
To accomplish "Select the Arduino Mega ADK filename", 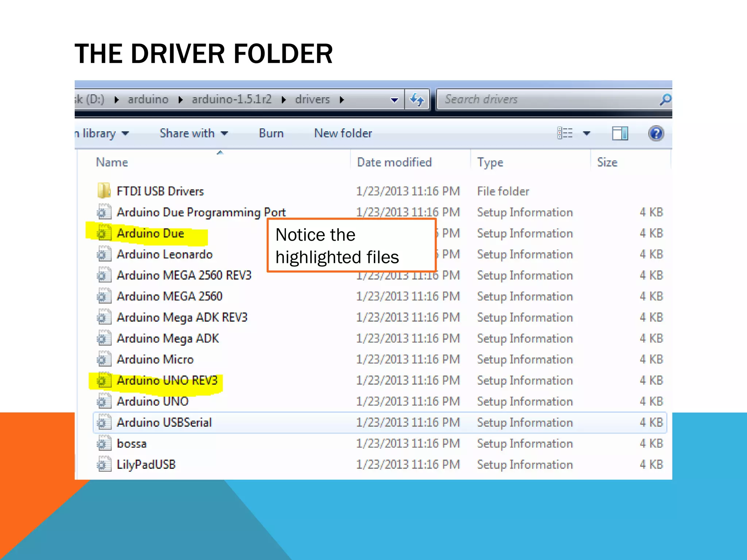I will click(168, 339).
